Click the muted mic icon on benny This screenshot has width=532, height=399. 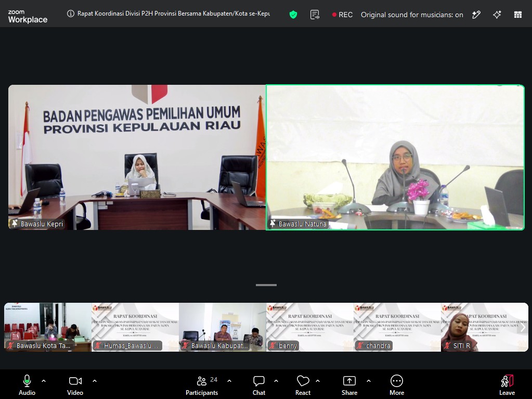tap(272, 346)
